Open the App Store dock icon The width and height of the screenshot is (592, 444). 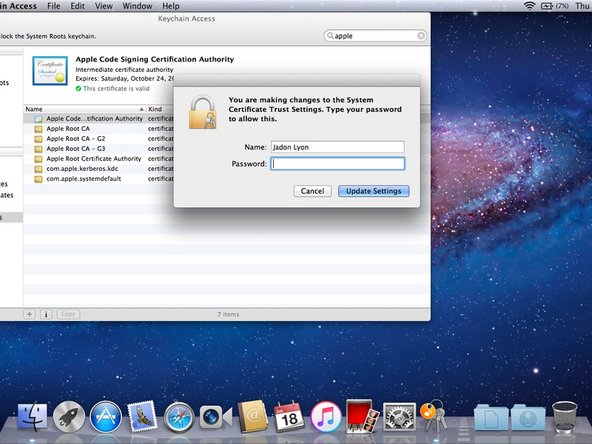pos(106,417)
